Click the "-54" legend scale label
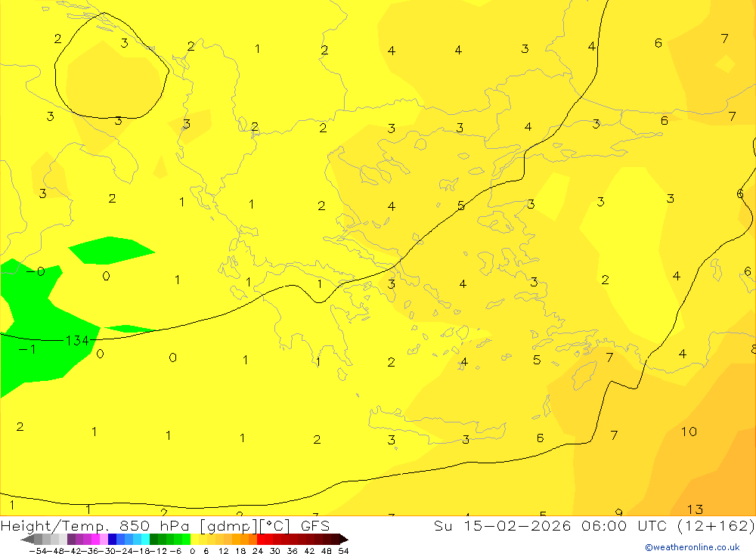Screen dimensions: 756x554 [x=38, y=551]
